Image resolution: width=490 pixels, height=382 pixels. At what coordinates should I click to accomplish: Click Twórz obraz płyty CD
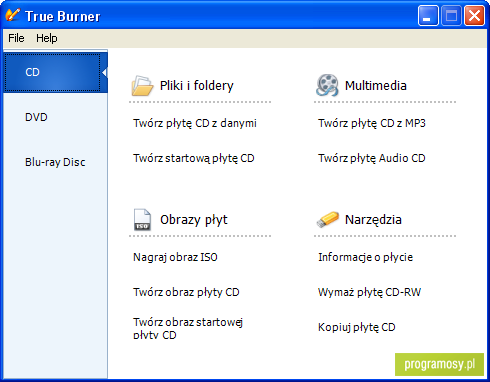coord(186,292)
